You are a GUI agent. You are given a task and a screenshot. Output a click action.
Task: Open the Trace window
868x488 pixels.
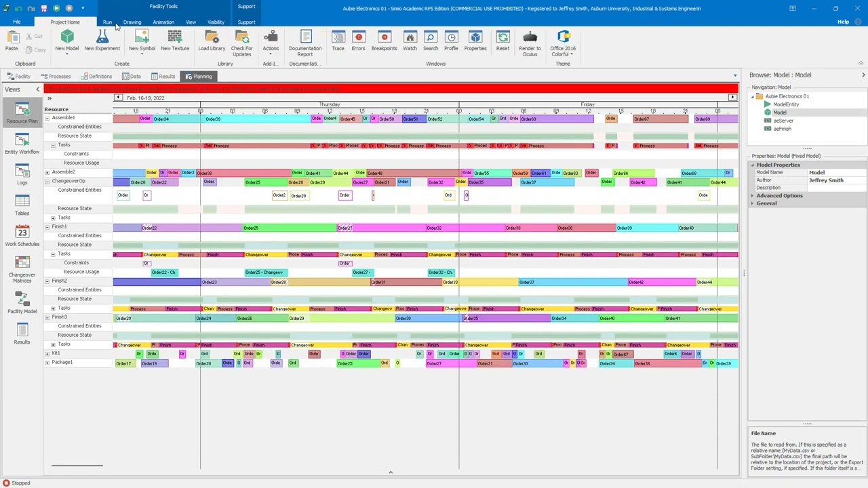pos(338,41)
